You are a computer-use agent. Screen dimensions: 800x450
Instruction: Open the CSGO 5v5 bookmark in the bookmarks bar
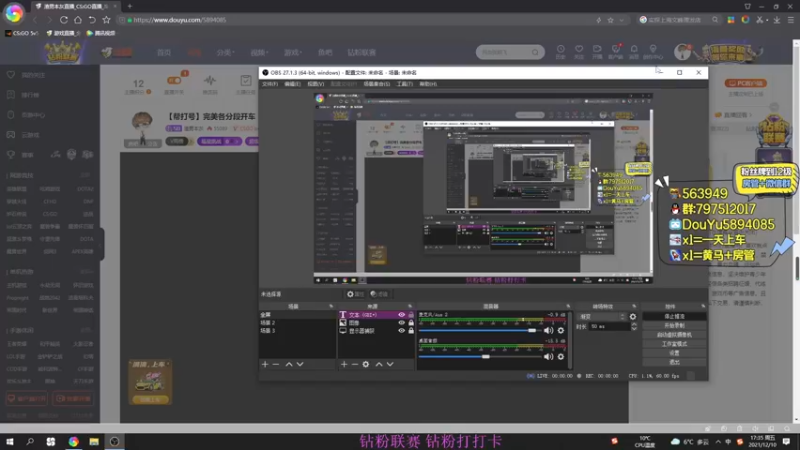tap(22, 33)
